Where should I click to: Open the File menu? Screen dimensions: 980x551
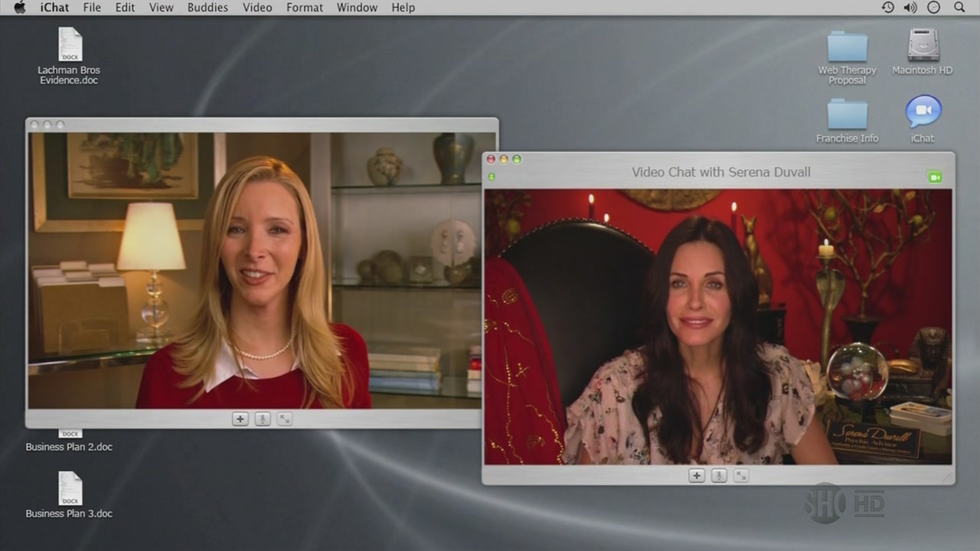(92, 8)
